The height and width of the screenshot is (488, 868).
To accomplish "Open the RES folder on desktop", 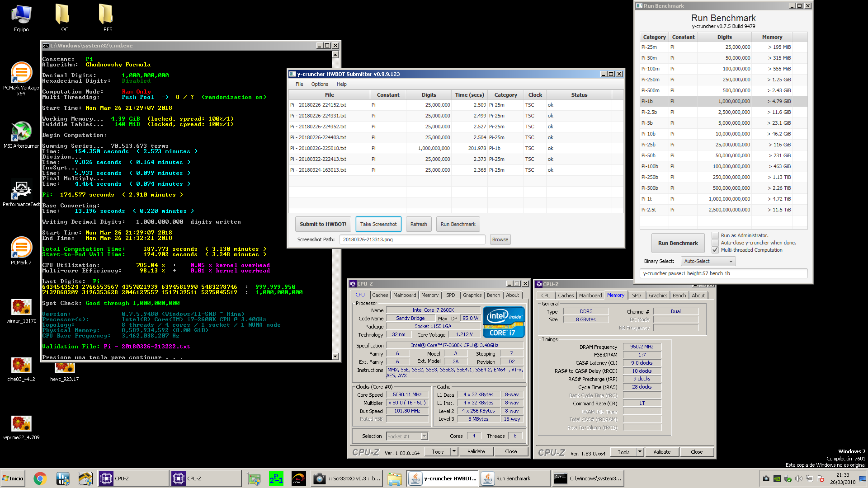I will tap(108, 18).
